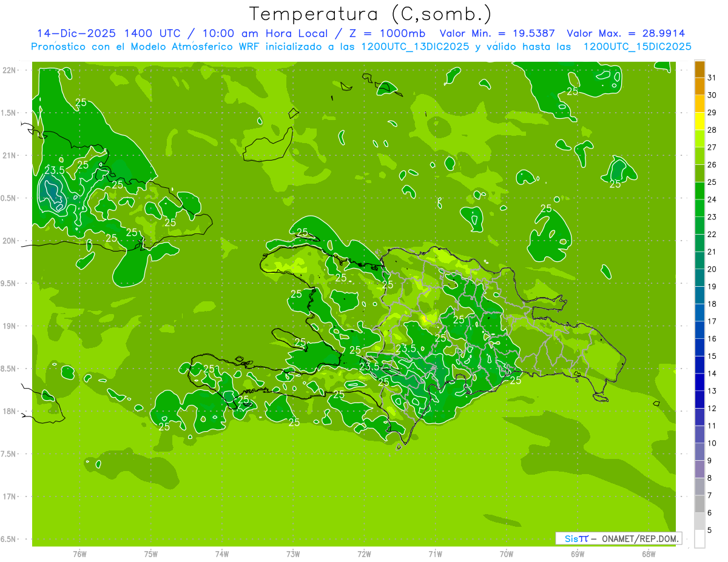Click the 68W longitude axis label
The height and width of the screenshot is (562, 728).
(648, 554)
